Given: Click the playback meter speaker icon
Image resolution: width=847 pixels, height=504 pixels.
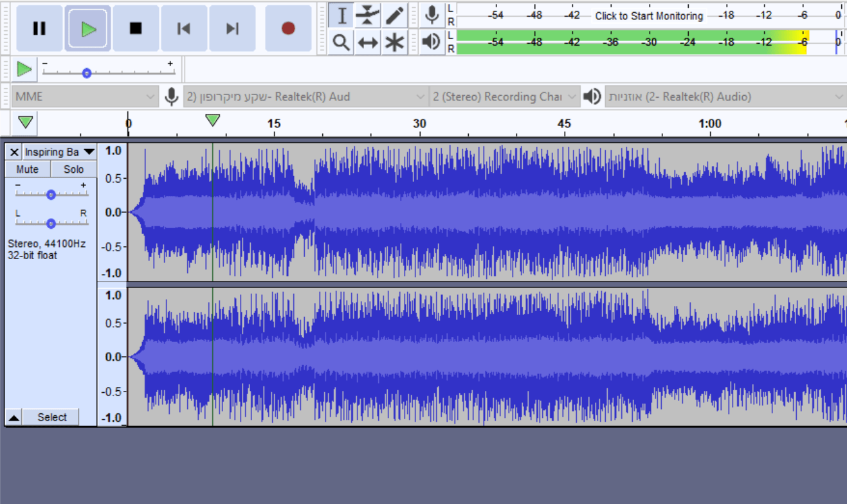Looking at the screenshot, I should coord(432,42).
